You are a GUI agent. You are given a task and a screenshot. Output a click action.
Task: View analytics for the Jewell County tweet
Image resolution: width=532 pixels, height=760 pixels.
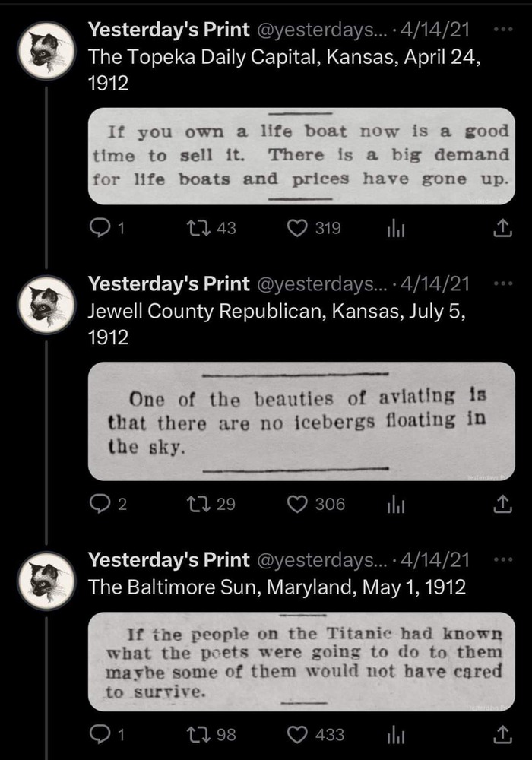click(397, 504)
